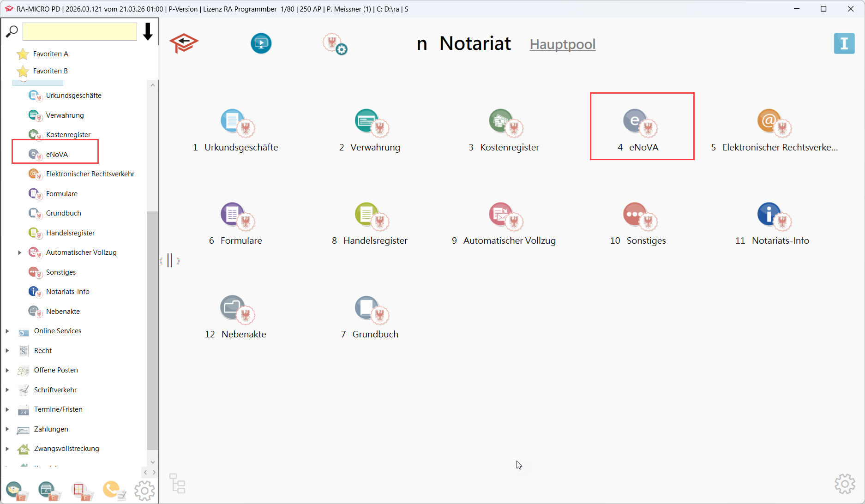Expand Automatischer Vollzug in sidebar tree
The height and width of the screenshot is (504, 865).
[19, 252]
